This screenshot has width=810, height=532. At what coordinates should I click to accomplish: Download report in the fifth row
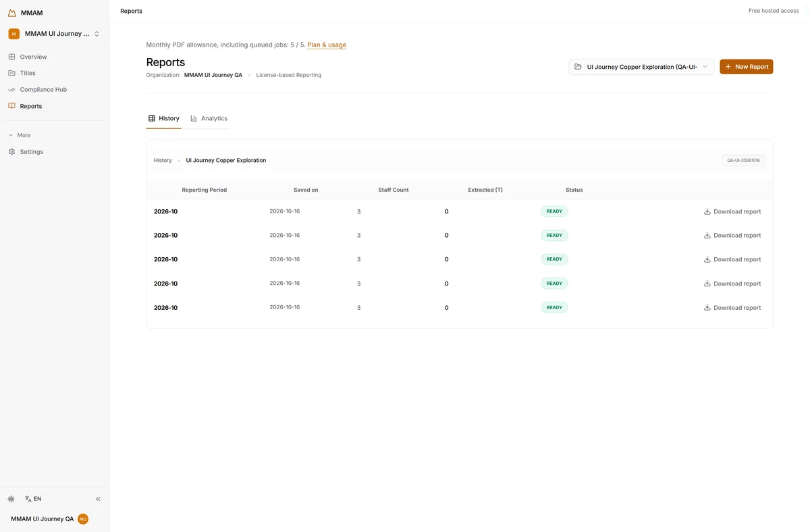tap(732, 308)
